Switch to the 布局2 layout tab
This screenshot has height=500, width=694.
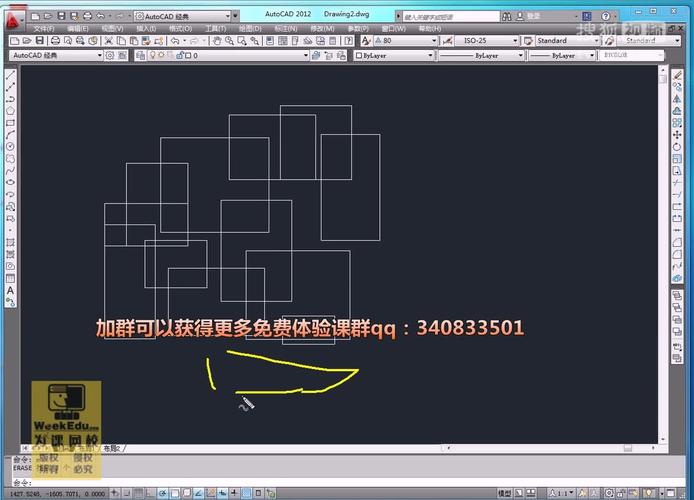tap(112, 448)
